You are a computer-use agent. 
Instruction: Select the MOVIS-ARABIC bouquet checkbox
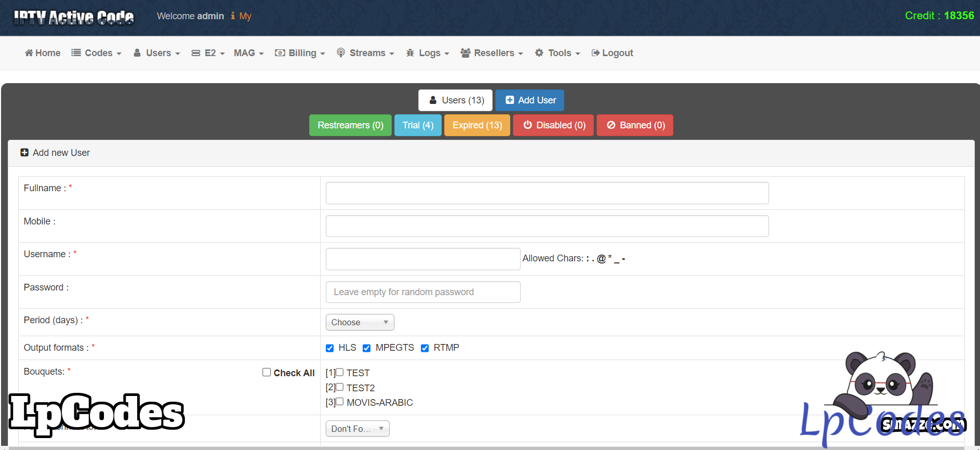tap(340, 402)
